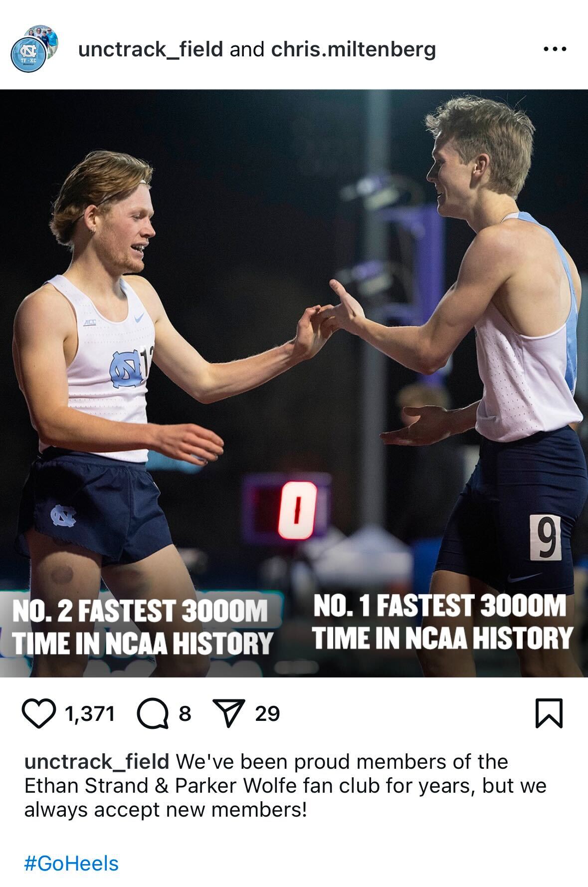588x887 pixels.
Task: Open the chris.miltenberg profile link
Action: pyautogui.click(x=354, y=49)
